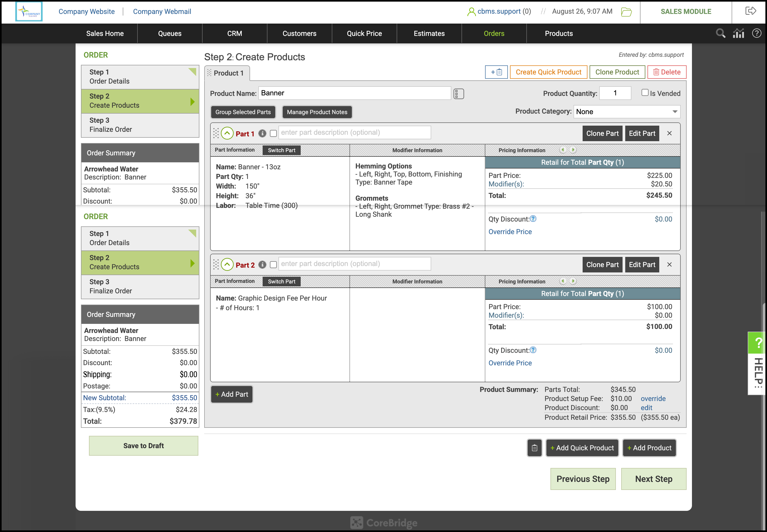Collapse Part 2 with chevron circle
Screen dimensions: 767x532
pyautogui.click(x=227, y=265)
